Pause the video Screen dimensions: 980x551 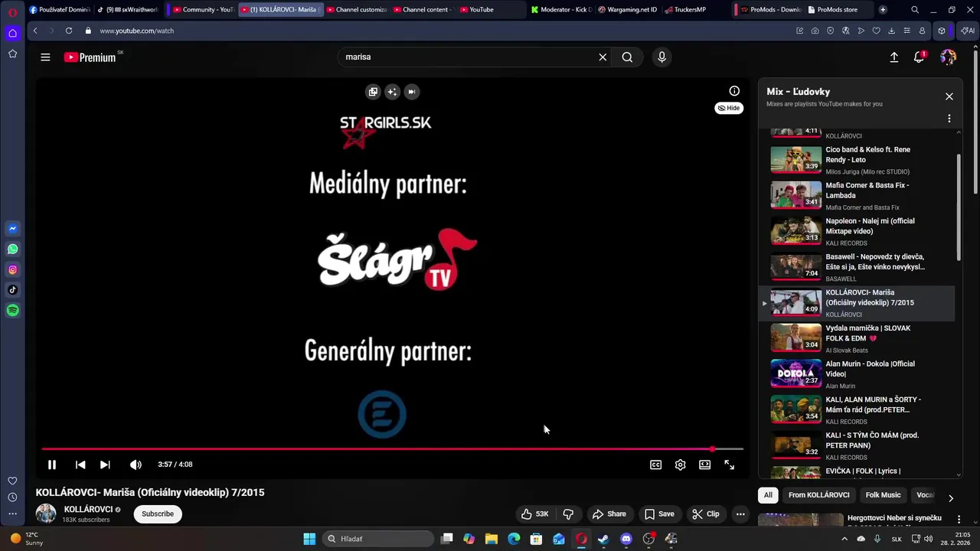[x=52, y=465]
